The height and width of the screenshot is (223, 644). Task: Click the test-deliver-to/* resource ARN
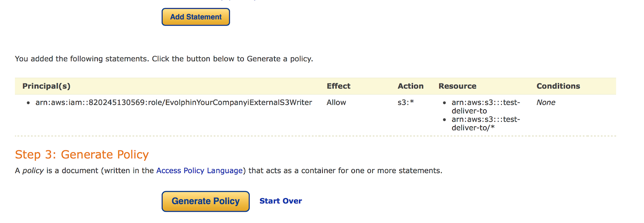485,123
